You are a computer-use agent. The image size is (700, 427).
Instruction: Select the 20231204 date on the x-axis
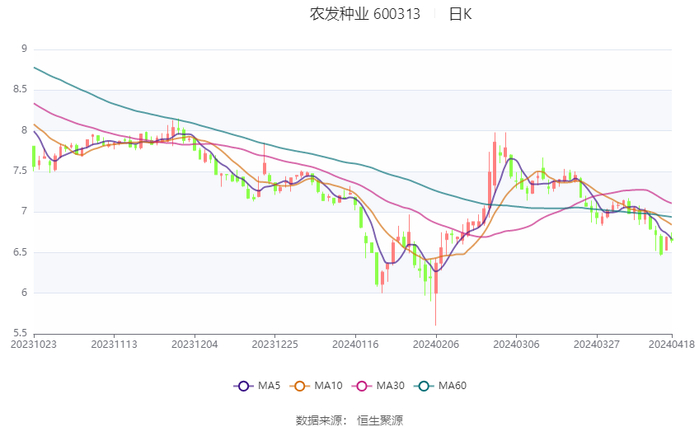pos(195,342)
